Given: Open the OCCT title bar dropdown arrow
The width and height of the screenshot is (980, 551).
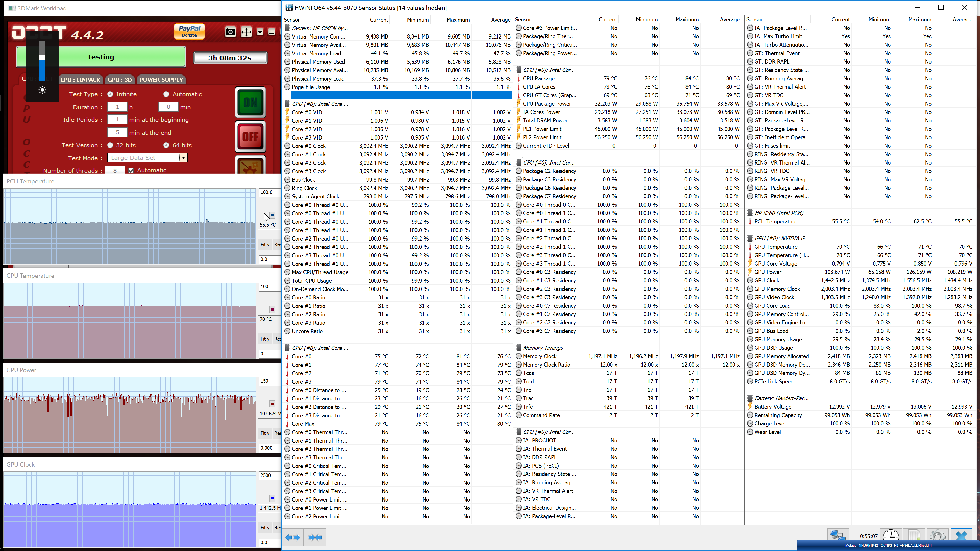Looking at the screenshot, I should tap(260, 32).
